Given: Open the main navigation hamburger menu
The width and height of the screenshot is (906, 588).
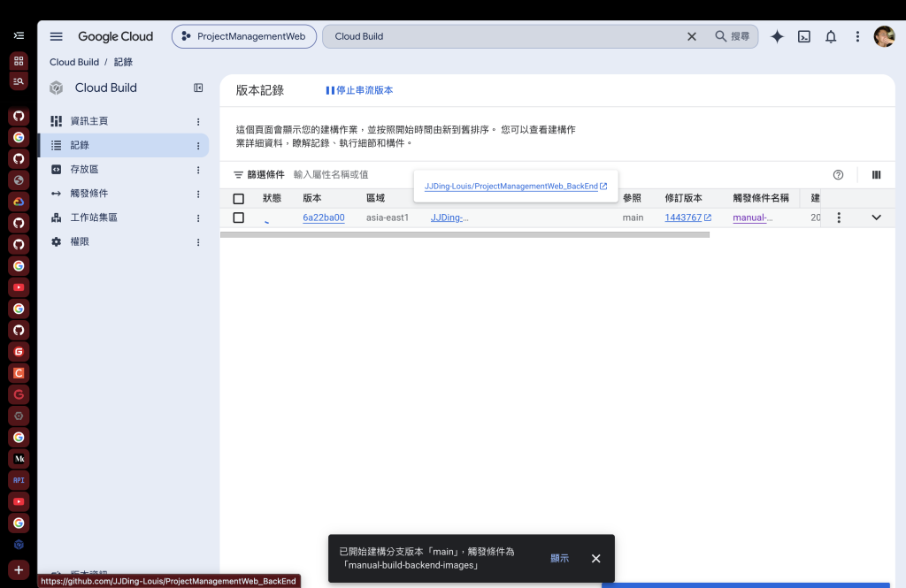Looking at the screenshot, I should [x=56, y=36].
